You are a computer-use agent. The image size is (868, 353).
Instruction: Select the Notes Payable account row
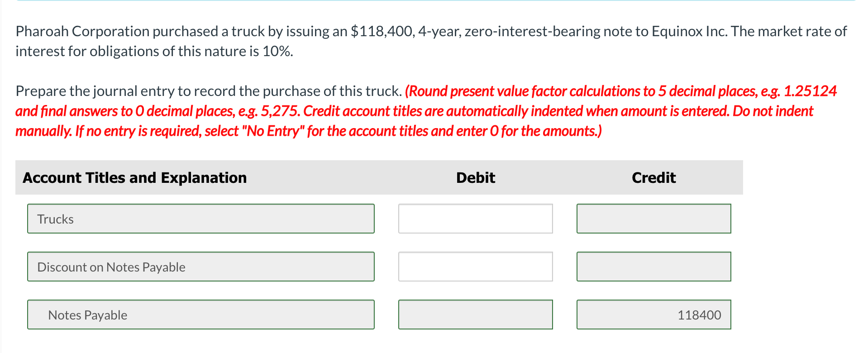(87, 315)
